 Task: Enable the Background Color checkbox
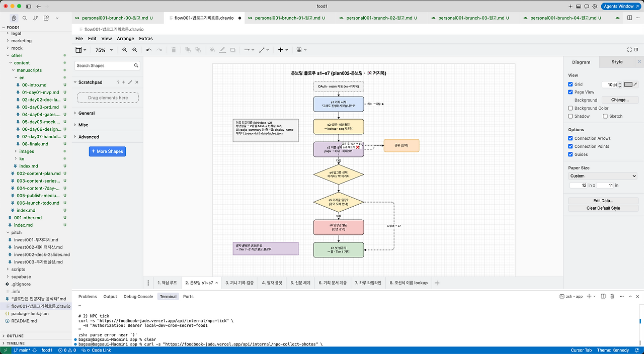click(x=570, y=108)
